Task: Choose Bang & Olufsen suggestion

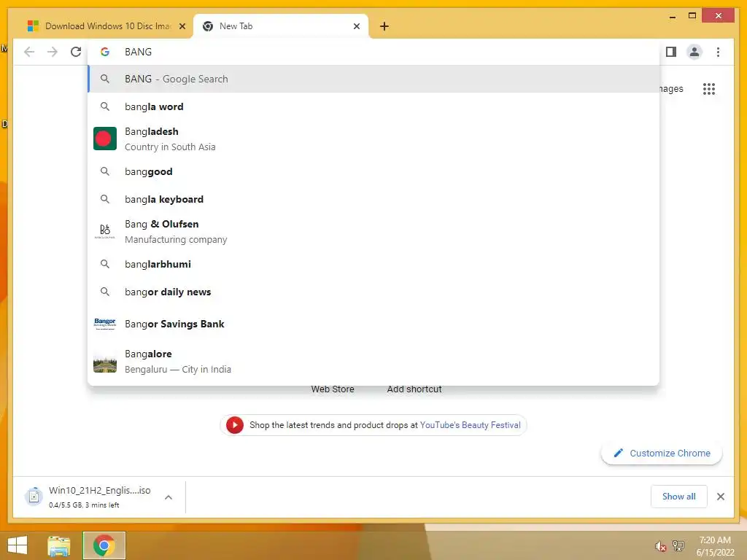Action: [373, 231]
